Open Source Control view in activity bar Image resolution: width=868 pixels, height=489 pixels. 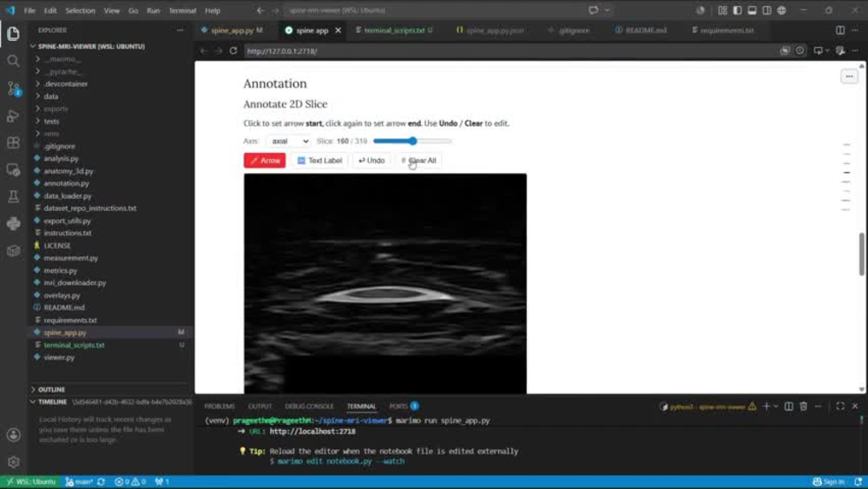pyautogui.click(x=13, y=88)
